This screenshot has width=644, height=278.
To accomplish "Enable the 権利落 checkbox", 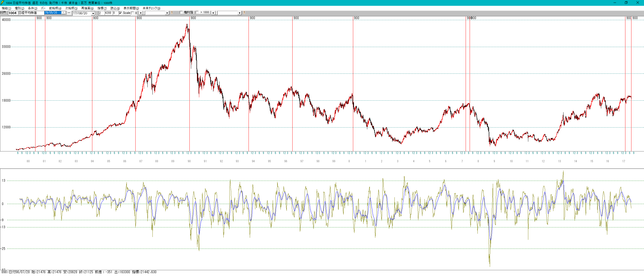I will (181, 12).
